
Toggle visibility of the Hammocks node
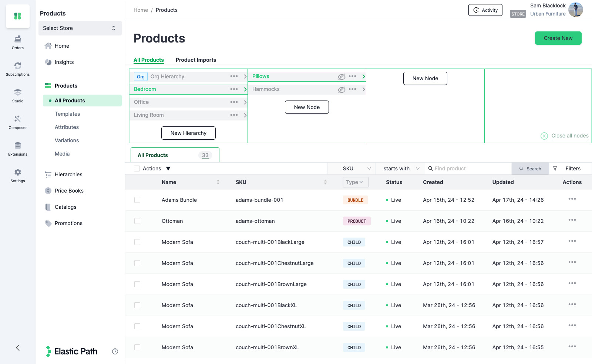pyautogui.click(x=341, y=89)
